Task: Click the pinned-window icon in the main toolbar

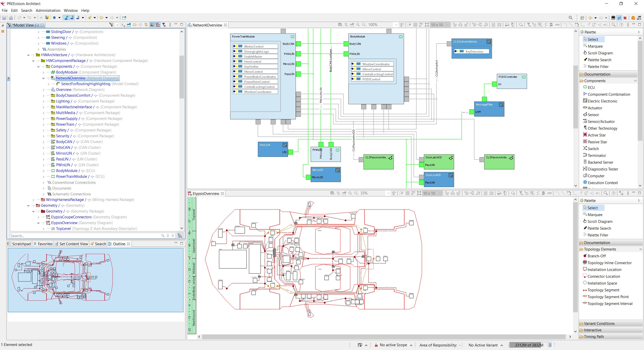Action: coord(124,18)
